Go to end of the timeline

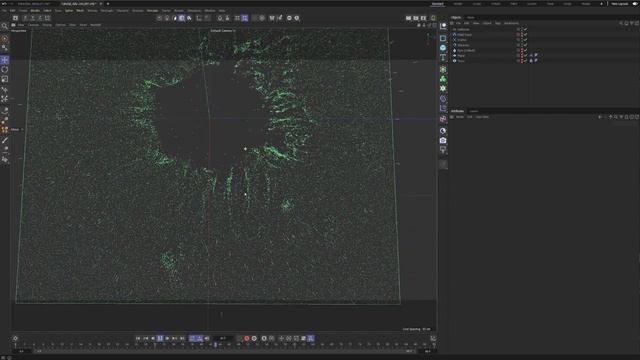[x=182, y=338]
